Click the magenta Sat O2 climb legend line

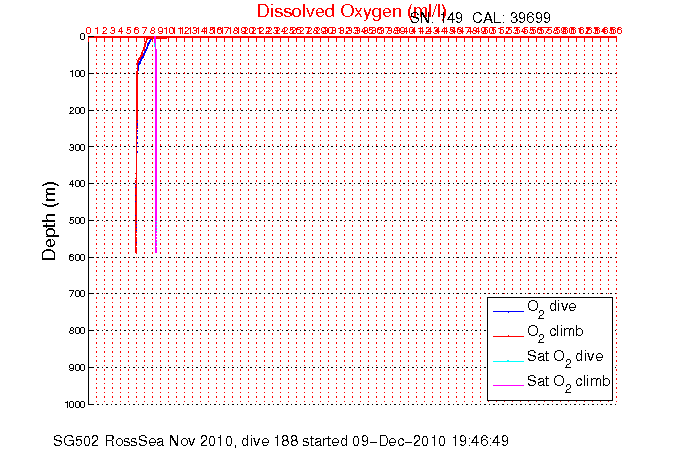(507, 383)
